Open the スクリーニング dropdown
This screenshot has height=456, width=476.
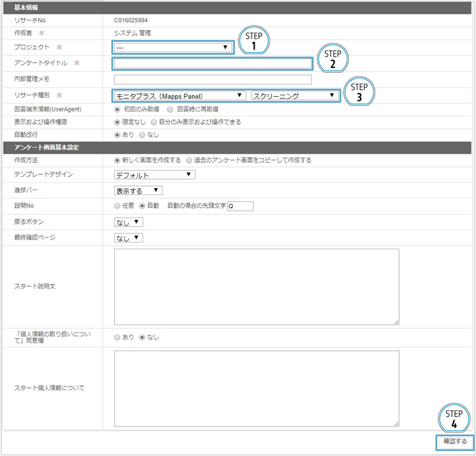295,95
